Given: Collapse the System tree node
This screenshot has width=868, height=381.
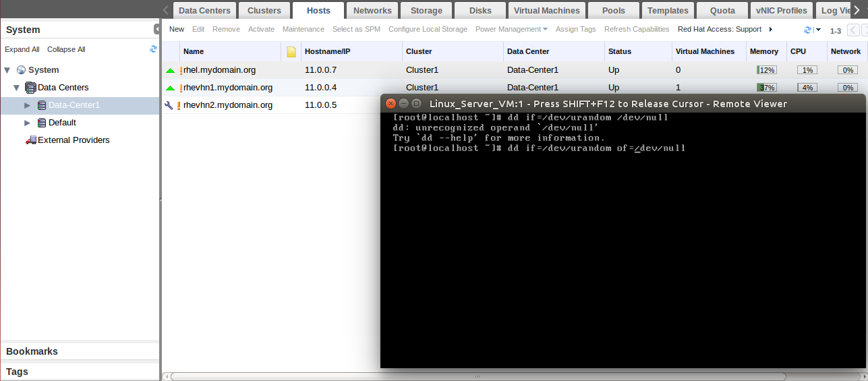Looking at the screenshot, I should (x=7, y=70).
